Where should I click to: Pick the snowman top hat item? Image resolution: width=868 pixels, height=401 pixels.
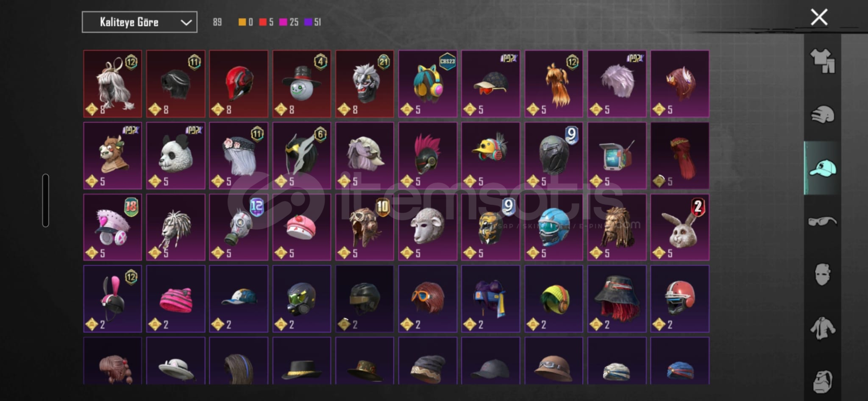pos(302,84)
